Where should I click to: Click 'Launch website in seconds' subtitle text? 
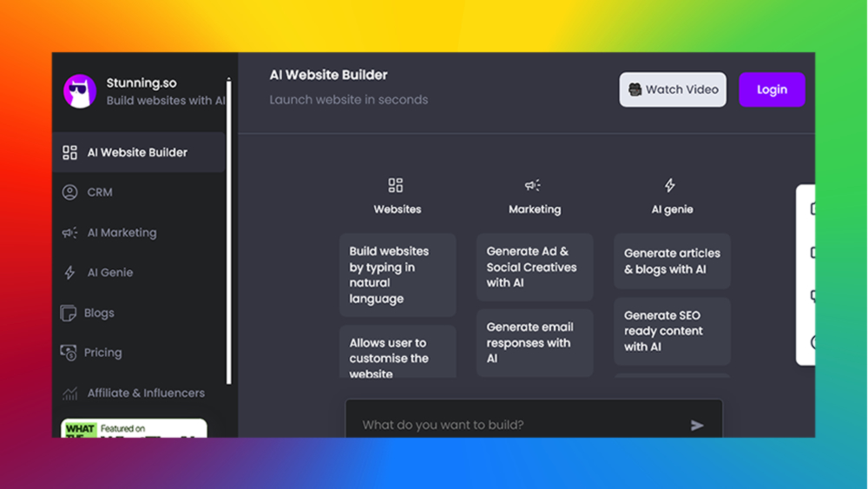(x=349, y=100)
